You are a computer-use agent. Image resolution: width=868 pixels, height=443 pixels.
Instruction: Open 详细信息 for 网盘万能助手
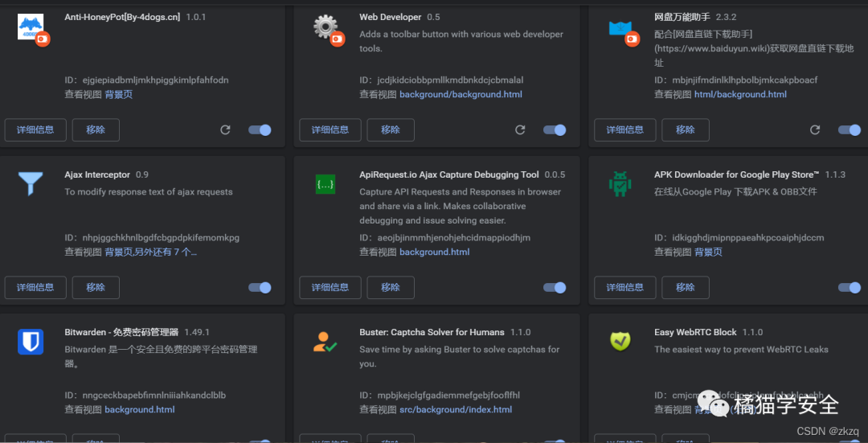coord(625,129)
